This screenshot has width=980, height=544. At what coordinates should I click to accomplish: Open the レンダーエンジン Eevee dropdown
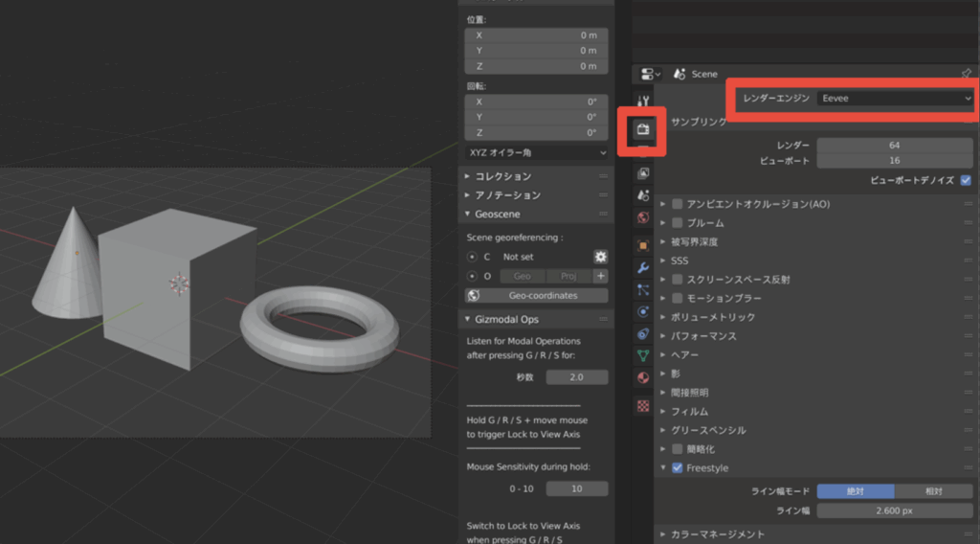[895, 98]
